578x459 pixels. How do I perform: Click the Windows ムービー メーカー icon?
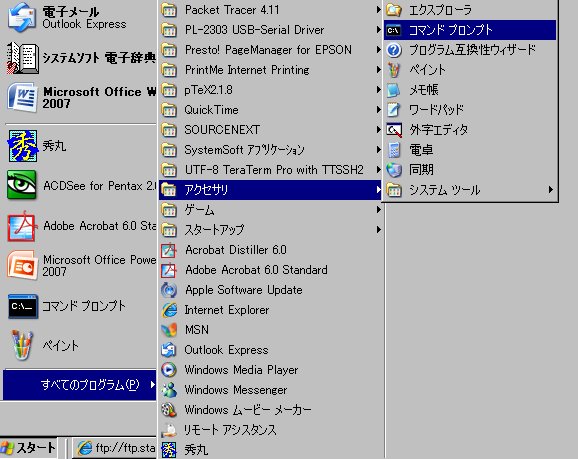169,410
